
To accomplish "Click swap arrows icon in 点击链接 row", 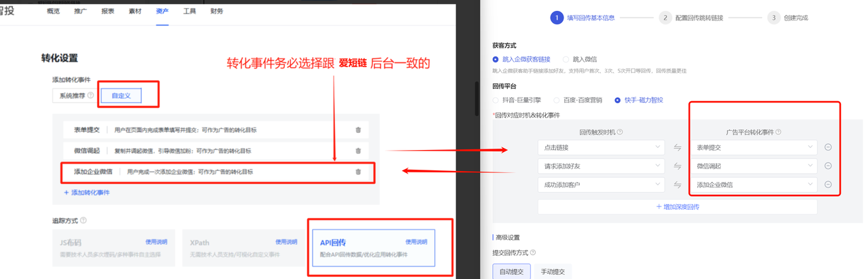I will (x=677, y=147).
